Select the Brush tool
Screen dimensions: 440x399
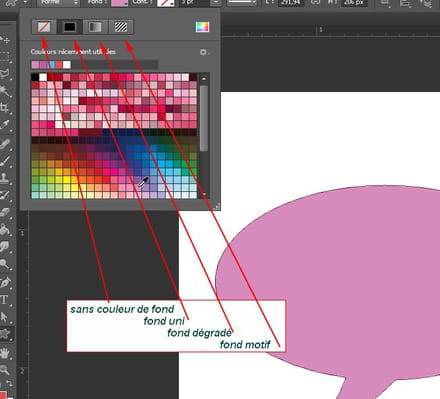[x=5, y=161]
